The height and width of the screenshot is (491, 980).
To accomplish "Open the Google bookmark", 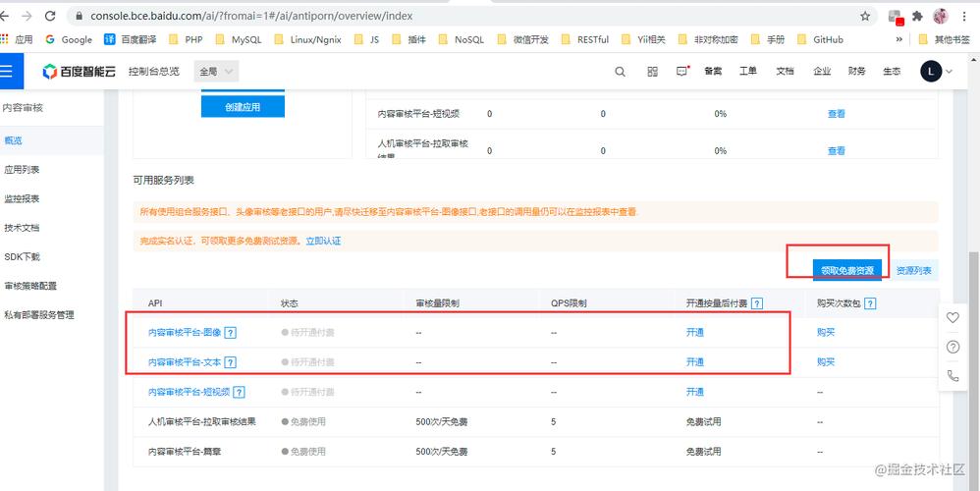I will click(x=69, y=39).
